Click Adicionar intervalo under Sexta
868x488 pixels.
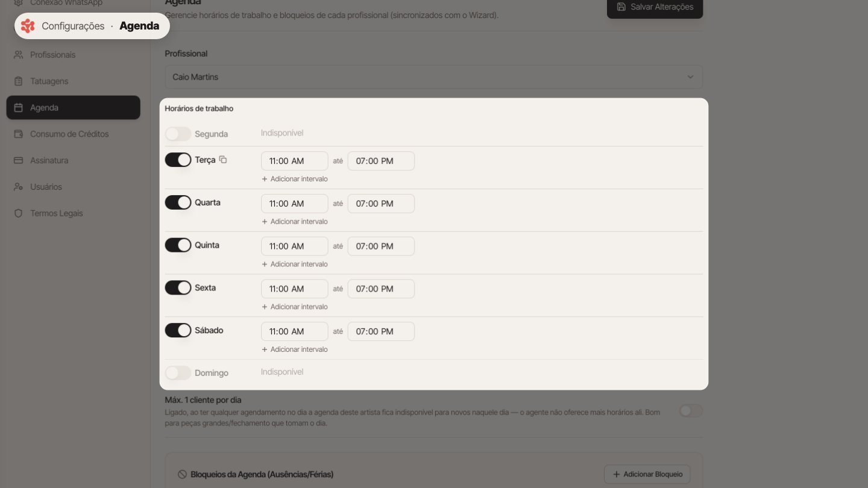(295, 307)
